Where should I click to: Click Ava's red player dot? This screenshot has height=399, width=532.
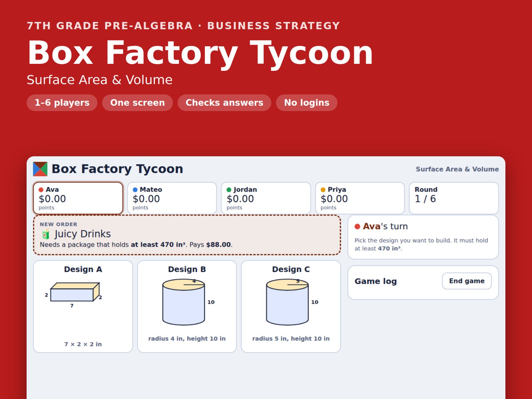(41, 190)
